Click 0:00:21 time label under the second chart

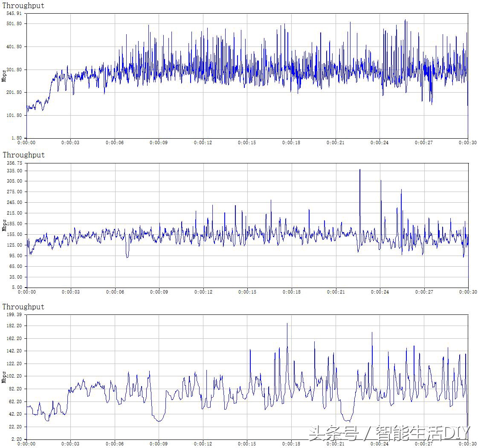tap(336, 292)
